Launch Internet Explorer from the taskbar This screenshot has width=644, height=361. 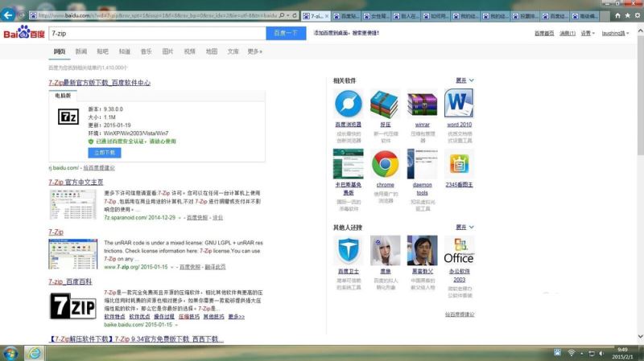point(34,353)
